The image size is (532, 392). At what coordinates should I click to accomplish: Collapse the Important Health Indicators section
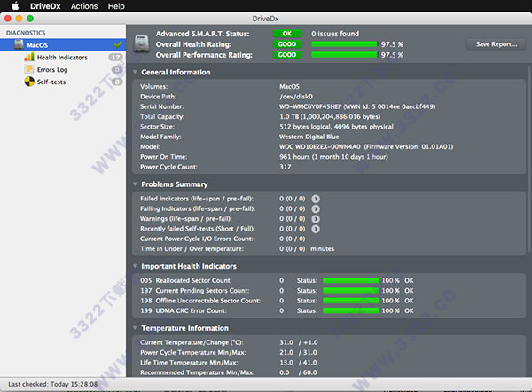click(135, 266)
